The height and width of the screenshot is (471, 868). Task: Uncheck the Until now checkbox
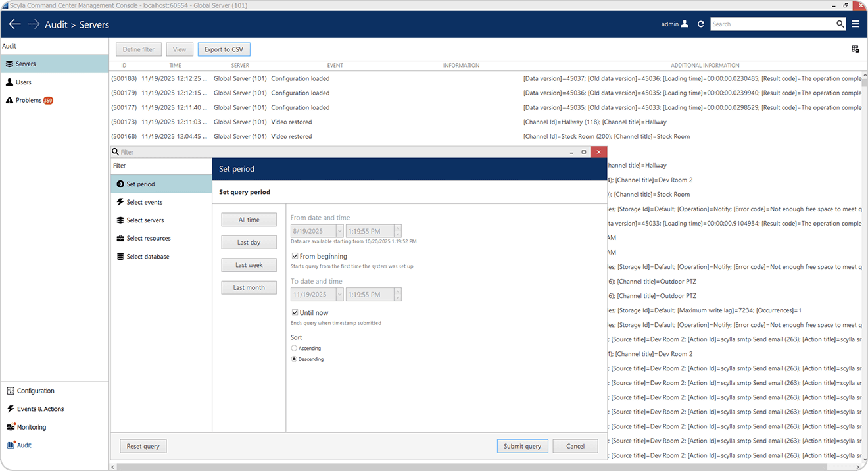point(295,312)
